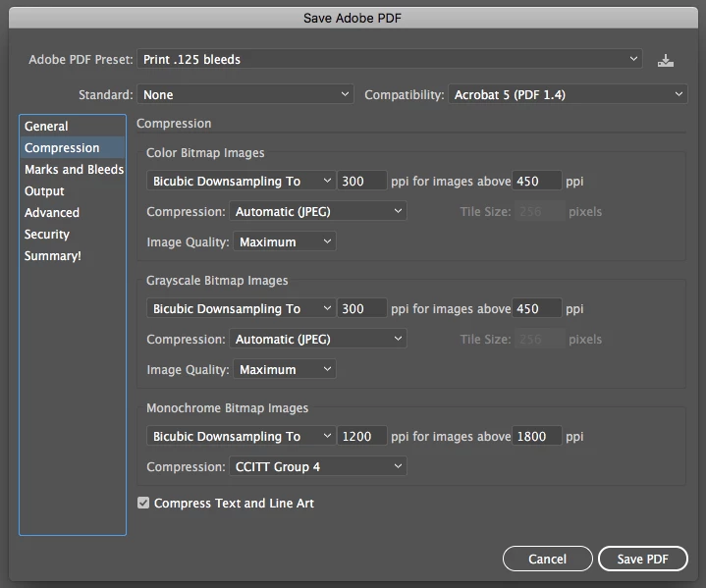Click the save preset icon
The width and height of the screenshot is (706, 588).
pyautogui.click(x=665, y=60)
